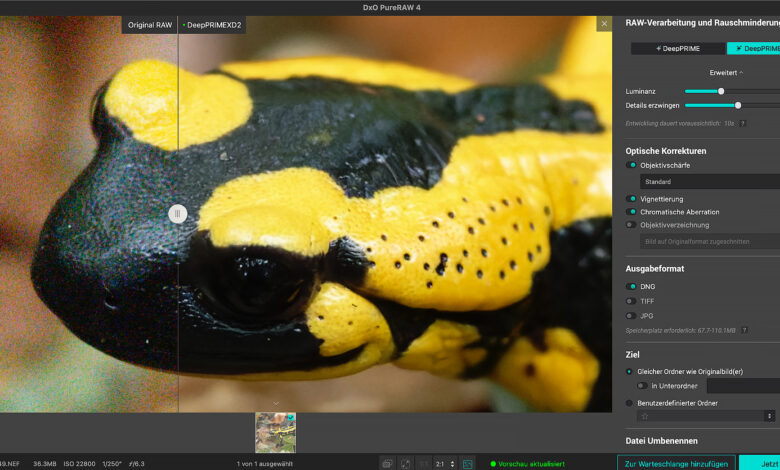Click the Zur Warteschlange hinzufügen button
This screenshot has width=780, height=470.
pyautogui.click(x=675, y=464)
